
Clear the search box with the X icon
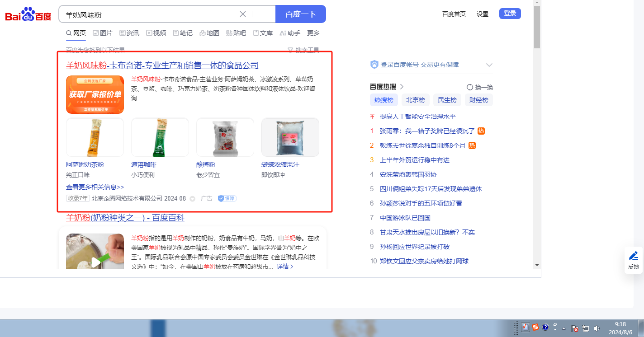(x=243, y=14)
